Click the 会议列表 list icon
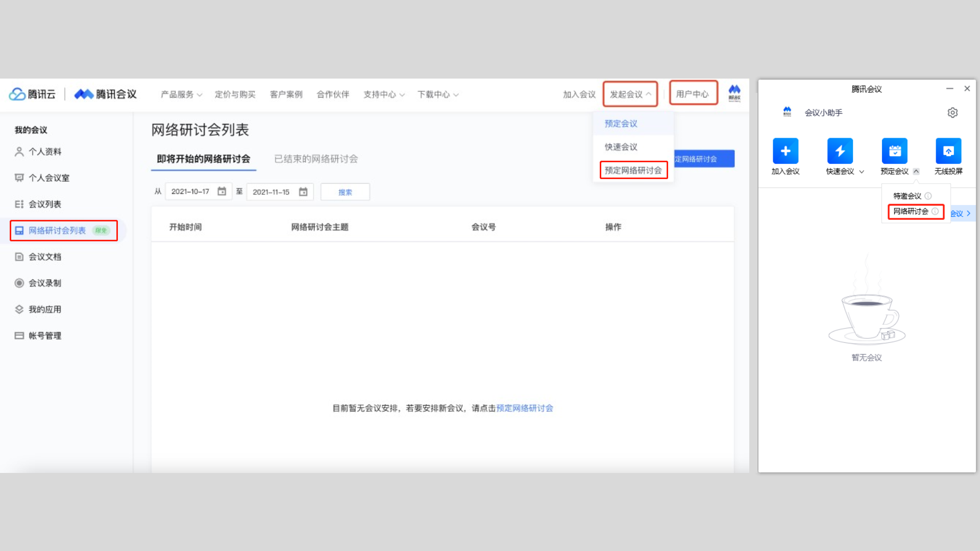The height and width of the screenshot is (551, 980). point(19,204)
